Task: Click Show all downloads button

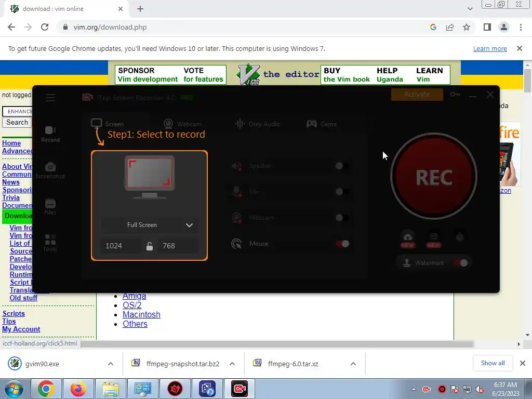Action: pyautogui.click(x=493, y=363)
